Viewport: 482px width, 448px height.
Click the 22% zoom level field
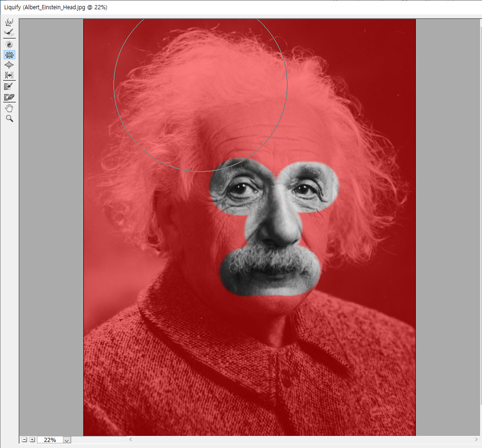pos(50,440)
